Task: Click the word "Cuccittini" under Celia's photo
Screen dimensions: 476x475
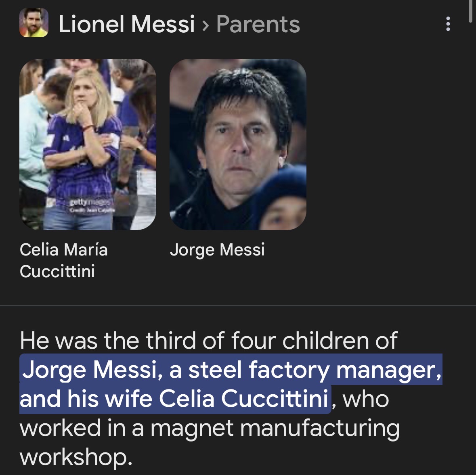Action: pyautogui.click(x=57, y=271)
